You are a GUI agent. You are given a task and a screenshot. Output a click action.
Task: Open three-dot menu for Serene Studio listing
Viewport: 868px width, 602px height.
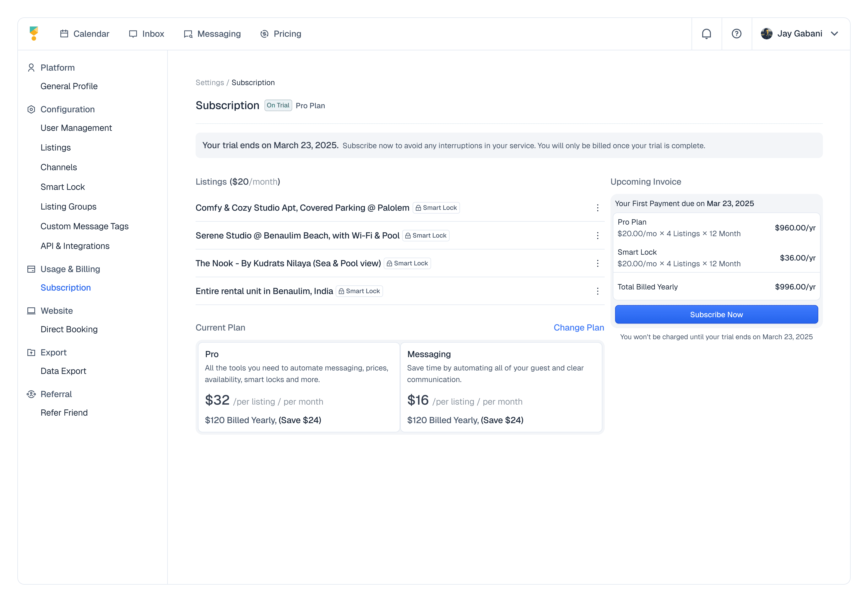click(x=597, y=236)
